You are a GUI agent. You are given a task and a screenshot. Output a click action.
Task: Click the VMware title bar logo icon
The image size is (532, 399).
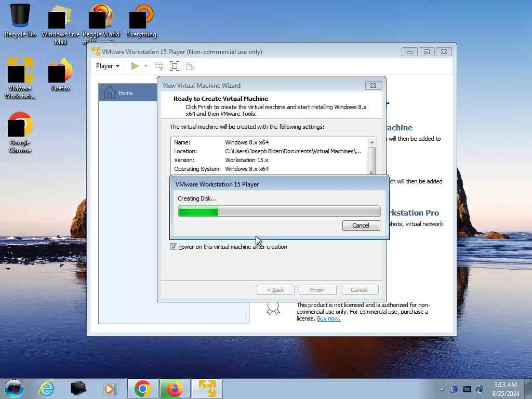click(96, 51)
